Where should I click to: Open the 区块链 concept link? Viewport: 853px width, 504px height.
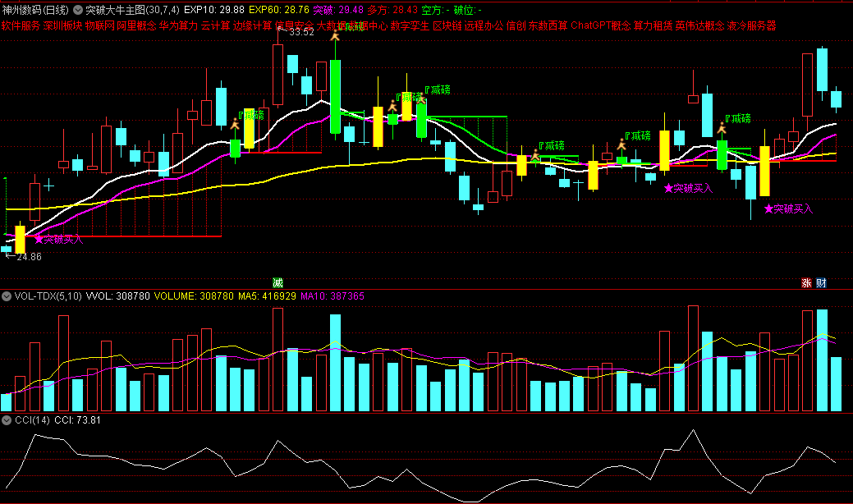coord(447,25)
